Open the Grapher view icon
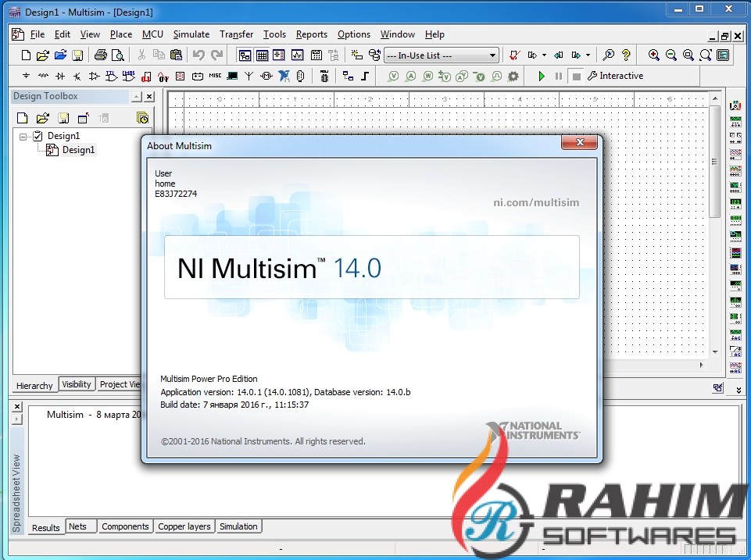Screen dimensions: 751x560 click(298, 55)
